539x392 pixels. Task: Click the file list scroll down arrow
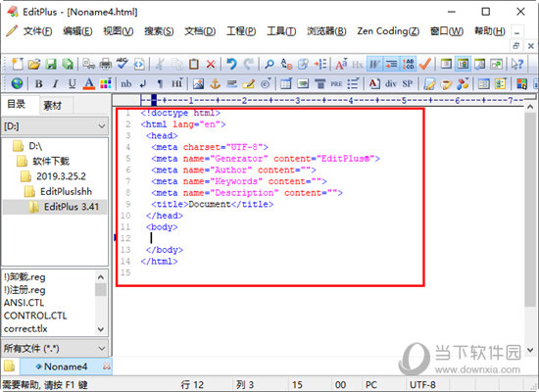click(101, 329)
